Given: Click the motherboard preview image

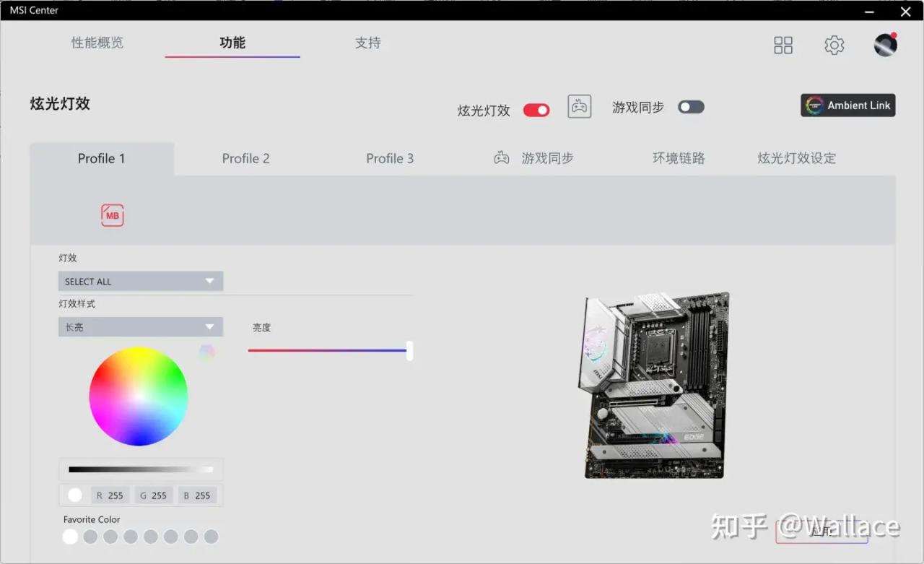Looking at the screenshot, I should click(653, 385).
